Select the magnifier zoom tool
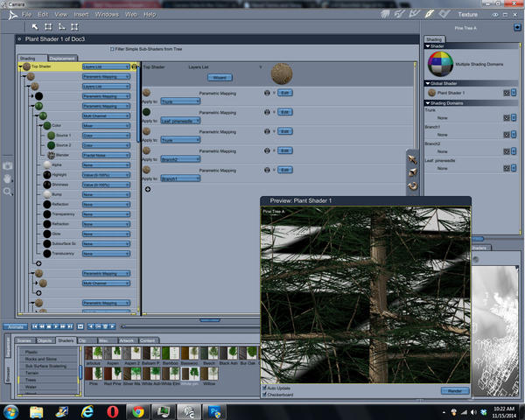Image resolution: width=525 pixels, height=420 pixels. tap(8, 191)
